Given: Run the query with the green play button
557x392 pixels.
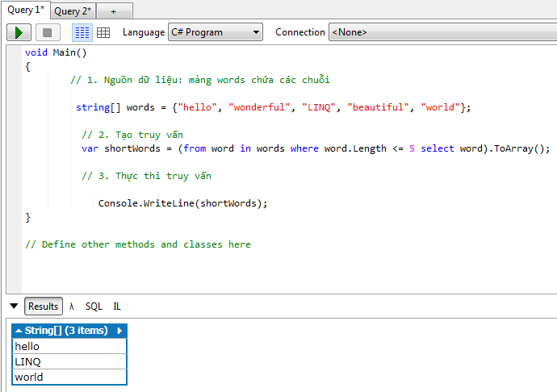Looking at the screenshot, I should click(x=19, y=32).
